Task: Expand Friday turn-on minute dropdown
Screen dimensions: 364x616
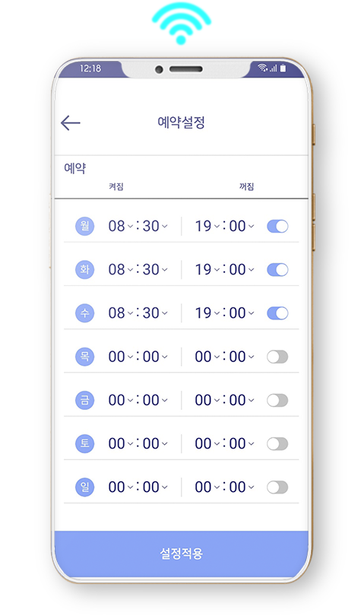Action: pyautogui.click(x=155, y=400)
